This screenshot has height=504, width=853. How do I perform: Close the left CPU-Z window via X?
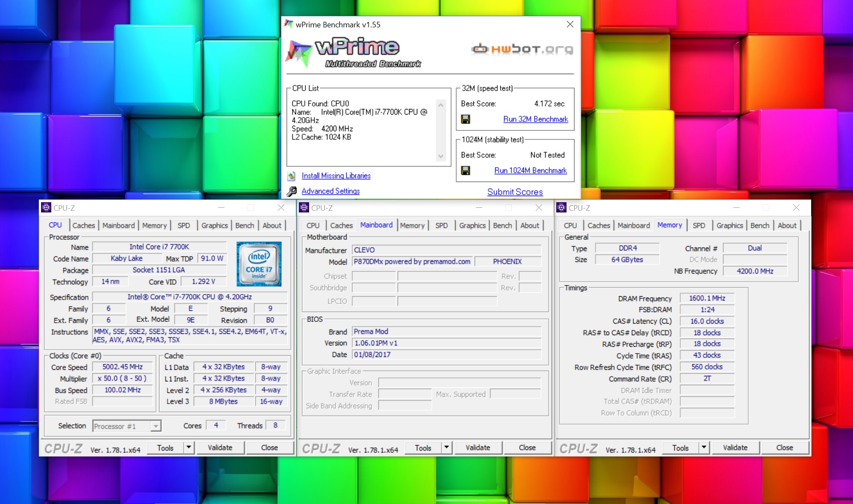coord(281,208)
